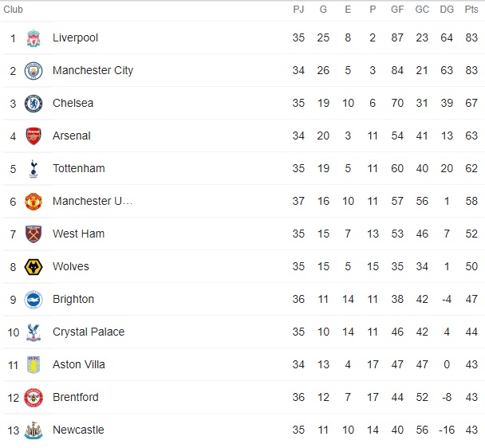Open the Brighton team name link
The image size is (485, 448).
point(73,300)
